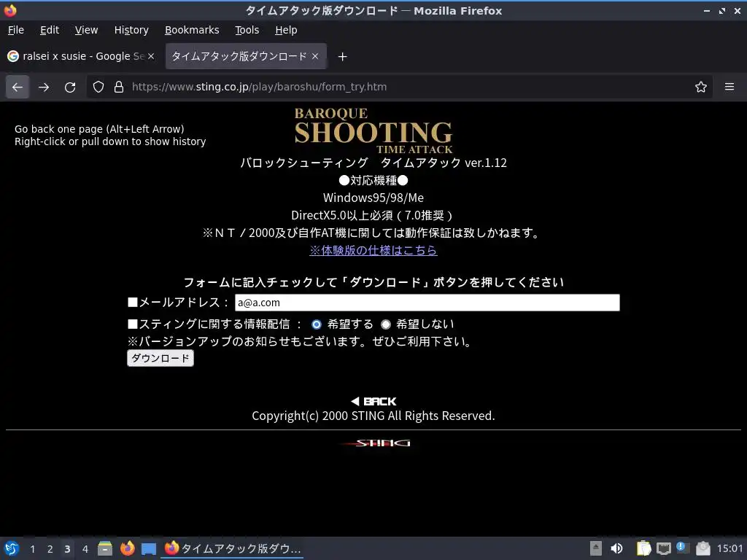
Task: Close the ralsei x susie Google tab
Action: [x=151, y=56]
